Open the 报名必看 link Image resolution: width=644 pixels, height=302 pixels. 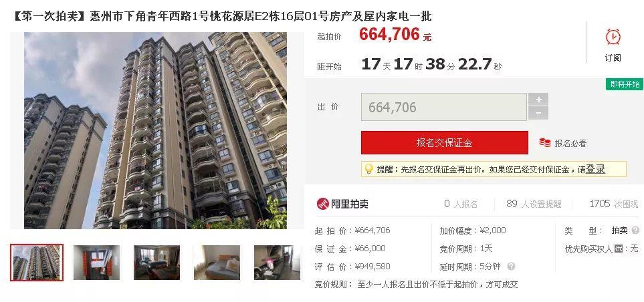[570, 143]
